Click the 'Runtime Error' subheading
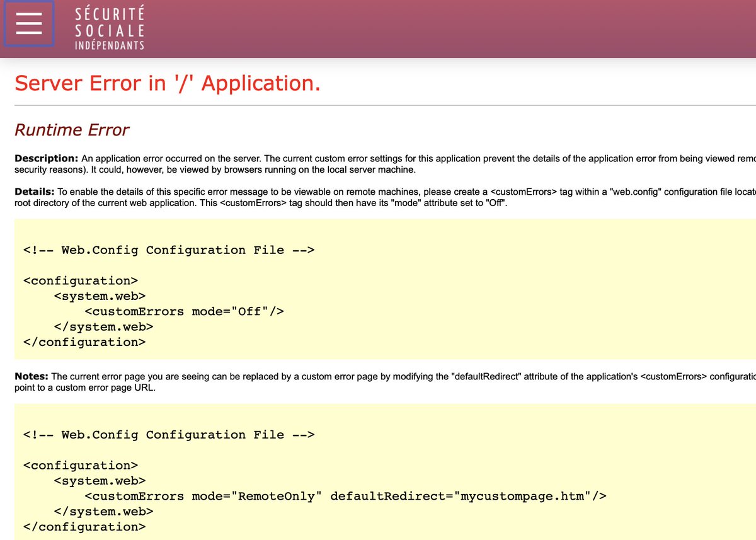This screenshot has height=540, width=756. (x=72, y=130)
